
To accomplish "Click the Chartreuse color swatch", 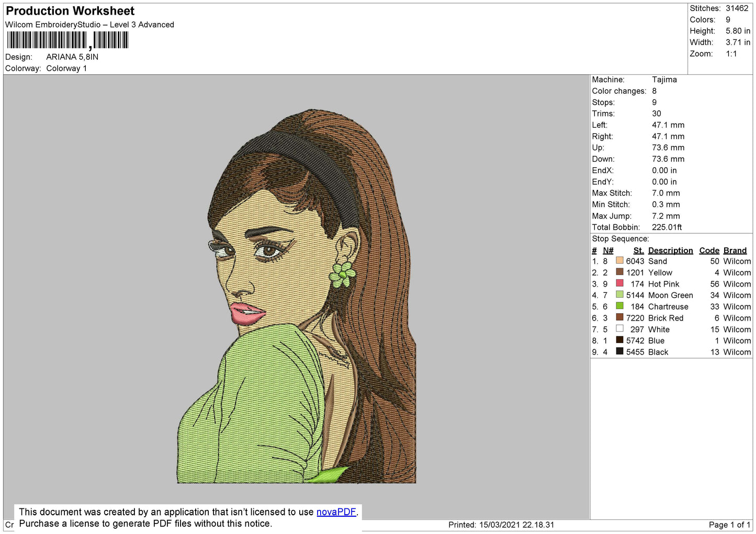I will click(620, 306).
